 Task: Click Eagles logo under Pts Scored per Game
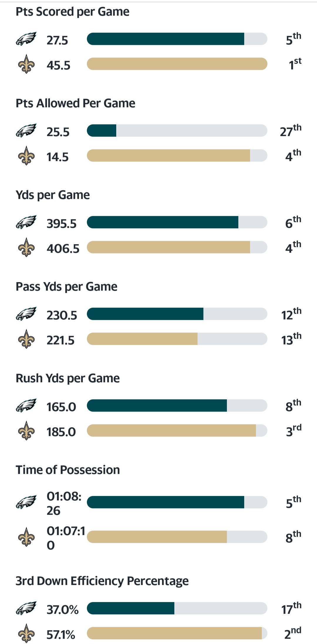click(x=26, y=39)
